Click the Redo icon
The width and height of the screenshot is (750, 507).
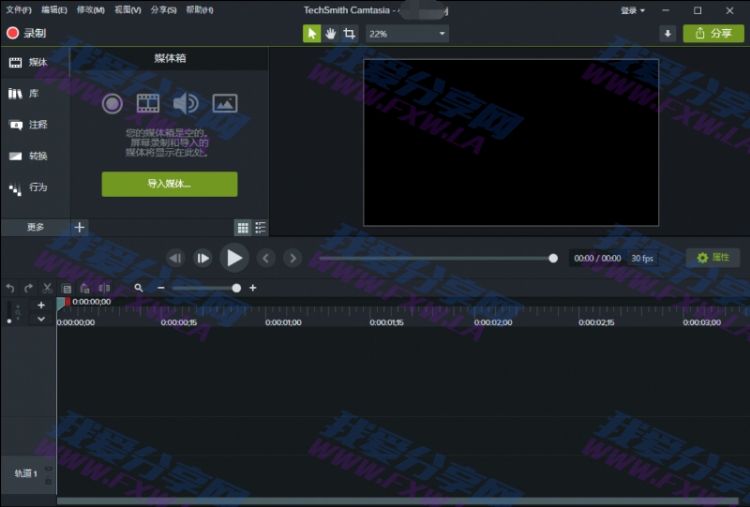(29, 288)
